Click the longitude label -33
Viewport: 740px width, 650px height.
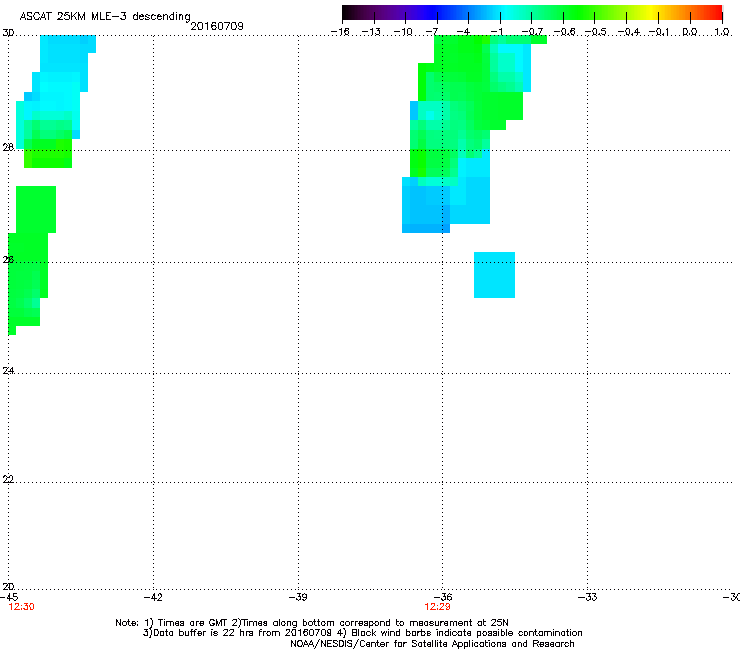pyautogui.click(x=587, y=597)
